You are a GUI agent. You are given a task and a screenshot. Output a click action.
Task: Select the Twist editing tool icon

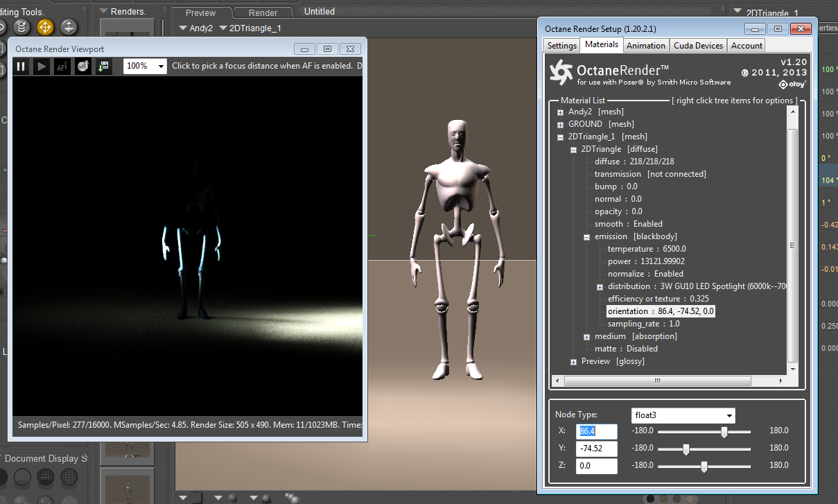tap(21, 27)
